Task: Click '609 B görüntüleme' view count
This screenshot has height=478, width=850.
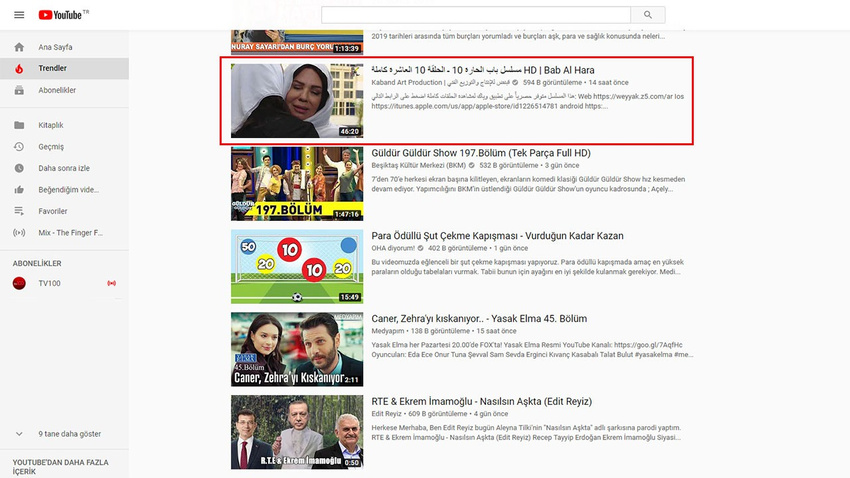Action: coord(437,414)
